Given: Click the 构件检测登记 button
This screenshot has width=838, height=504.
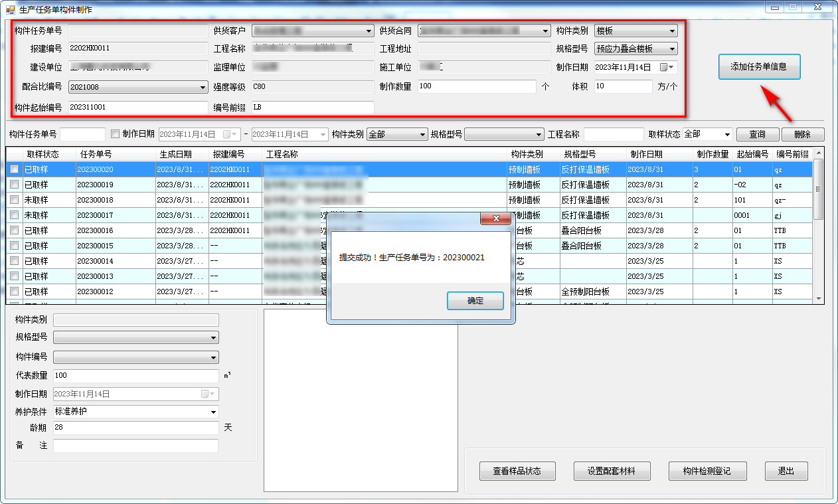Looking at the screenshot, I should [707, 471].
